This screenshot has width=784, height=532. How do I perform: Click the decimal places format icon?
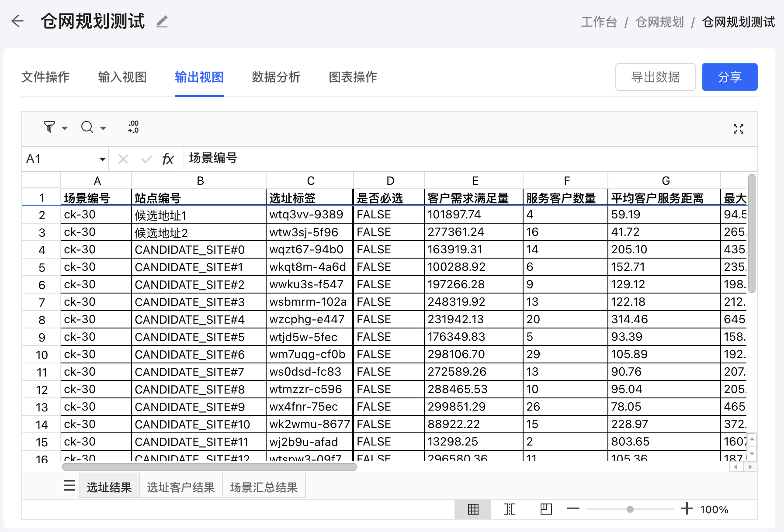coord(133,127)
